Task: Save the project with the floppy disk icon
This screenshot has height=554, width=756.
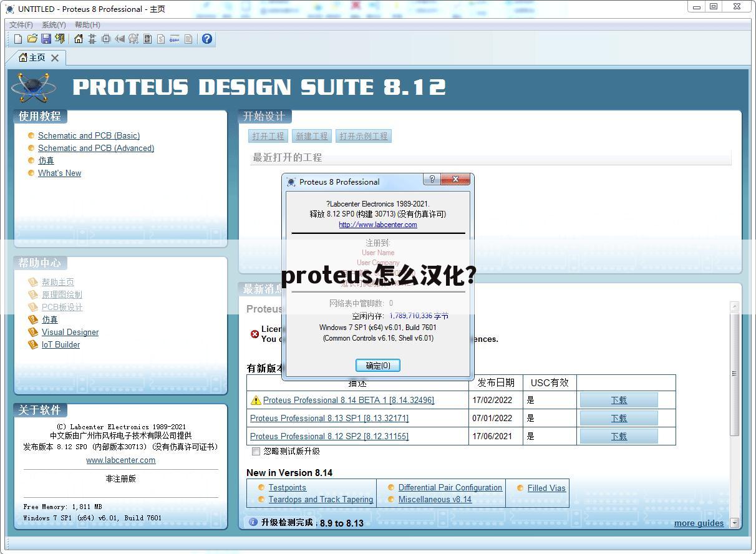Action: point(46,39)
